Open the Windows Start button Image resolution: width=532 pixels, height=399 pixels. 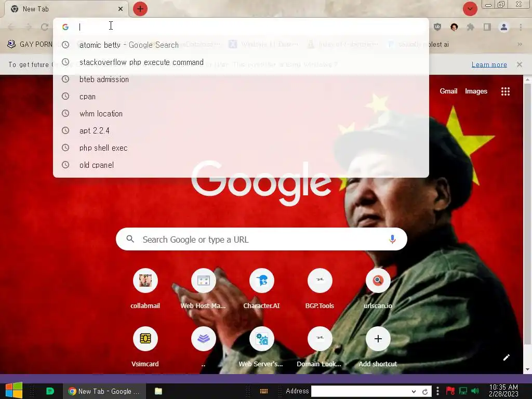point(14,391)
